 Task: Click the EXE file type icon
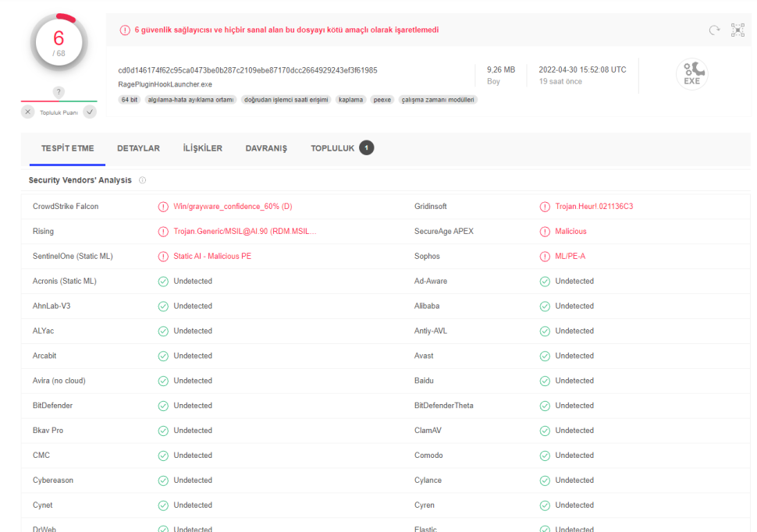tap(691, 73)
